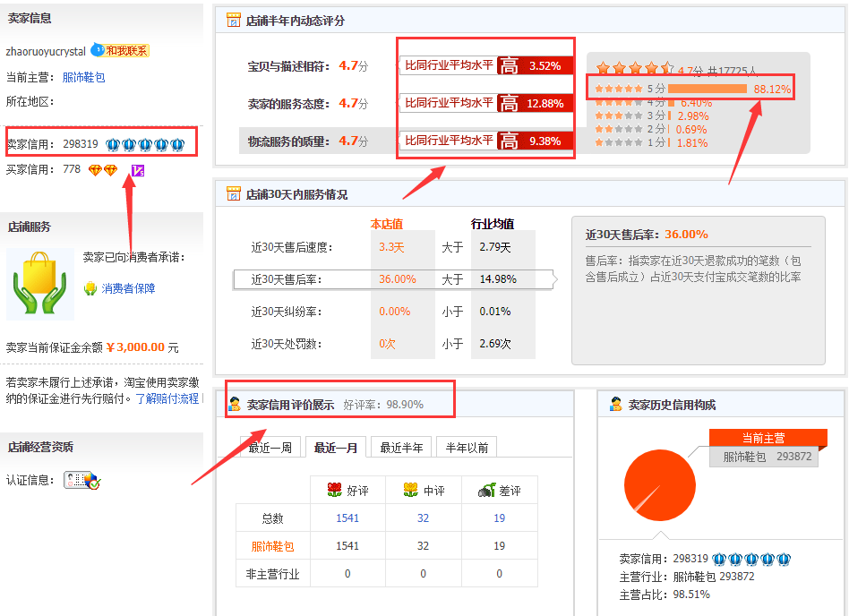Click the 88.12% five-star progress bar
Viewport: 849px width, 616px height.
(707, 87)
